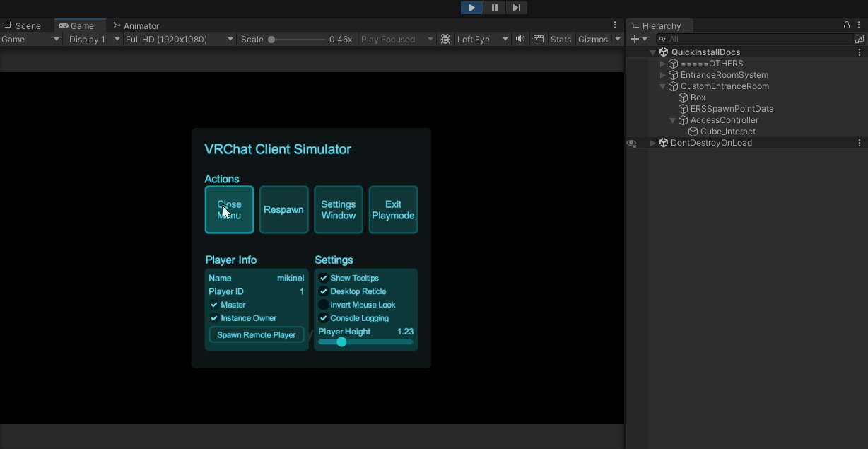
Task: Open the Full HD resolution dropdown
Action: [179, 40]
